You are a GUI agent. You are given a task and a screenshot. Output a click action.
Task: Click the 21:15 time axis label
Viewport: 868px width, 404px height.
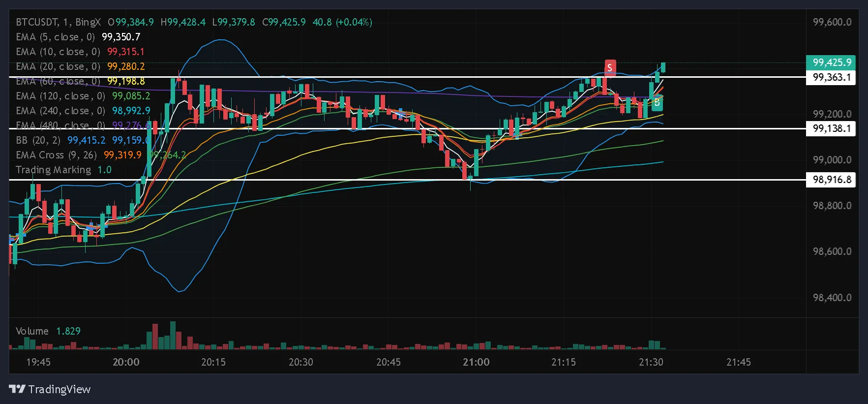pyautogui.click(x=564, y=362)
